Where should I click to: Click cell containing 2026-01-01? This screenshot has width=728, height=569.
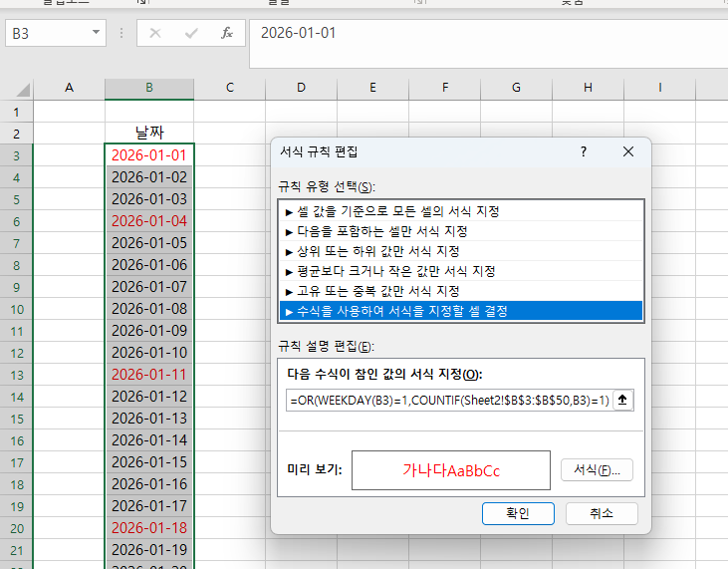(149, 155)
